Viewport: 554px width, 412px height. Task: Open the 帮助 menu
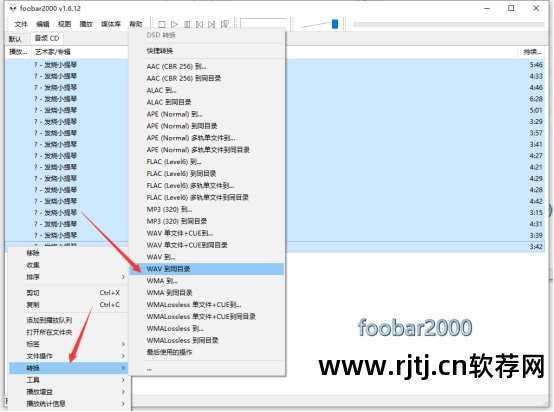click(136, 24)
